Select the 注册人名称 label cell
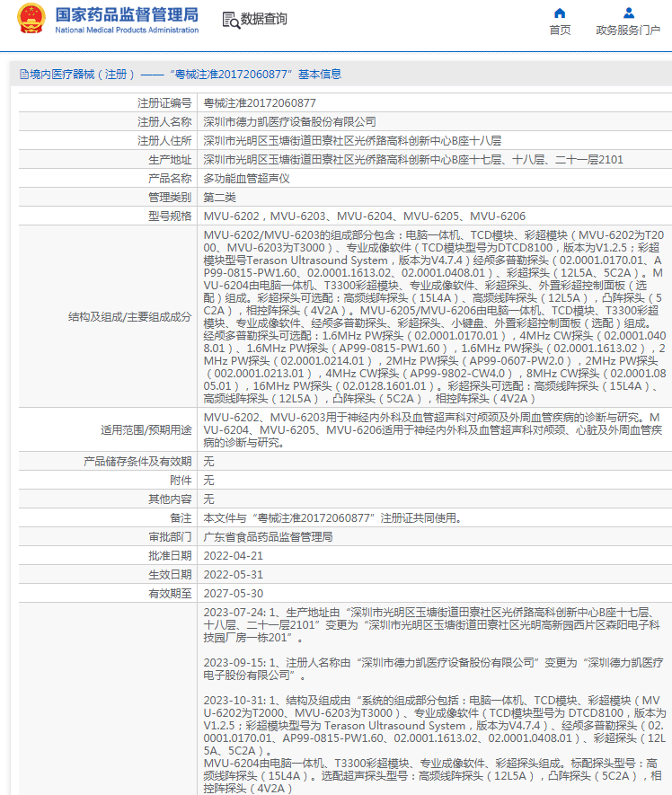The height and width of the screenshot is (795, 672). pos(164,121)
